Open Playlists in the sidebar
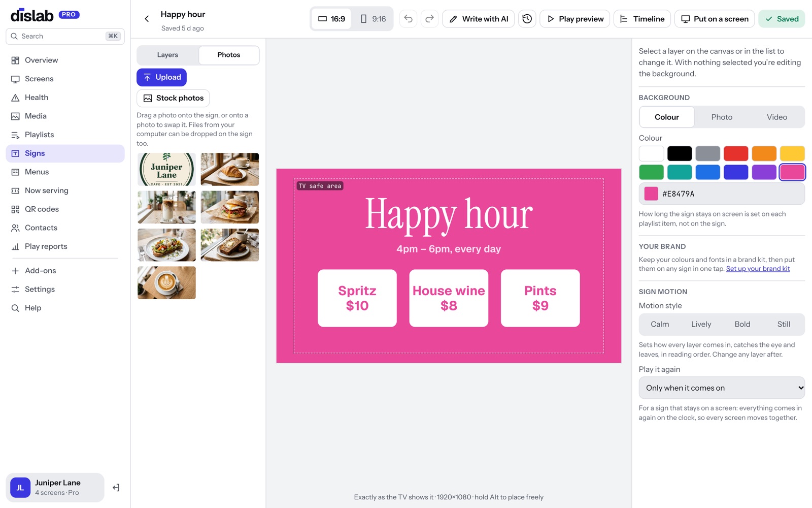Image resolution: width=812 pixels, height=508 pixels. click(x=65, y=135)
